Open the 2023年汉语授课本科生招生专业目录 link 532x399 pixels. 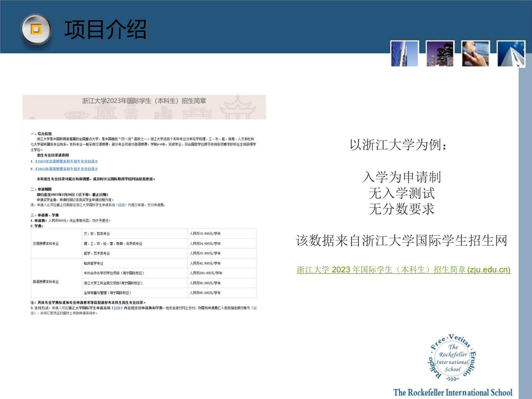coord(66,161)
